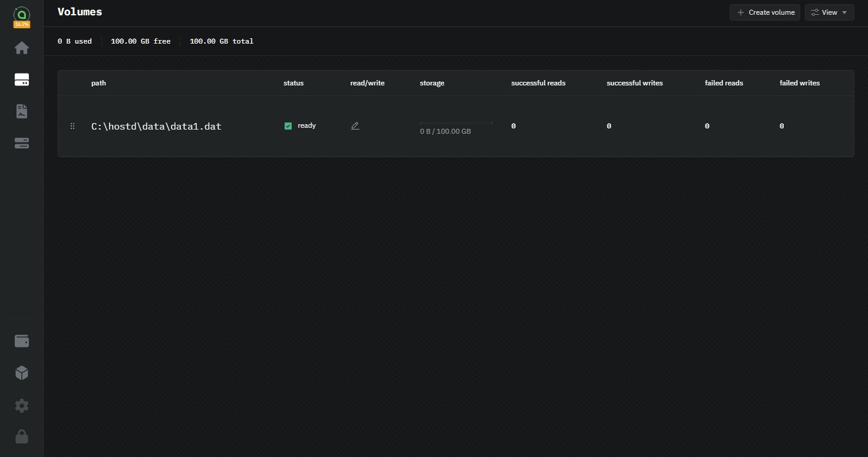Click the cube Node icon in the sidebar

pyautogui.click(x=22, y=373)
